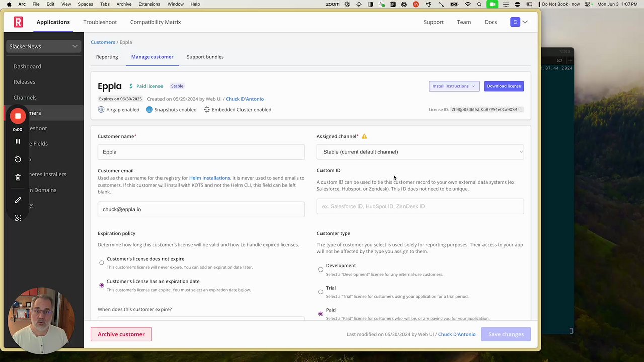The image size is (644, 362).
Task: Click the confetti effects icon
Action: tap(18, 218)
